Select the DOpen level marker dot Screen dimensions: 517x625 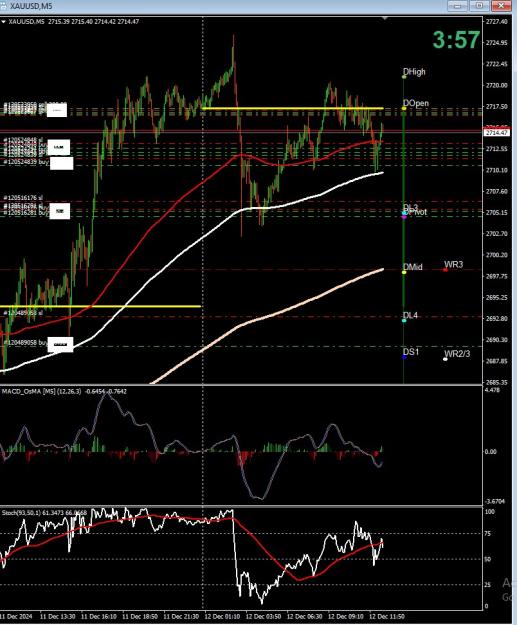click(404, 108)
